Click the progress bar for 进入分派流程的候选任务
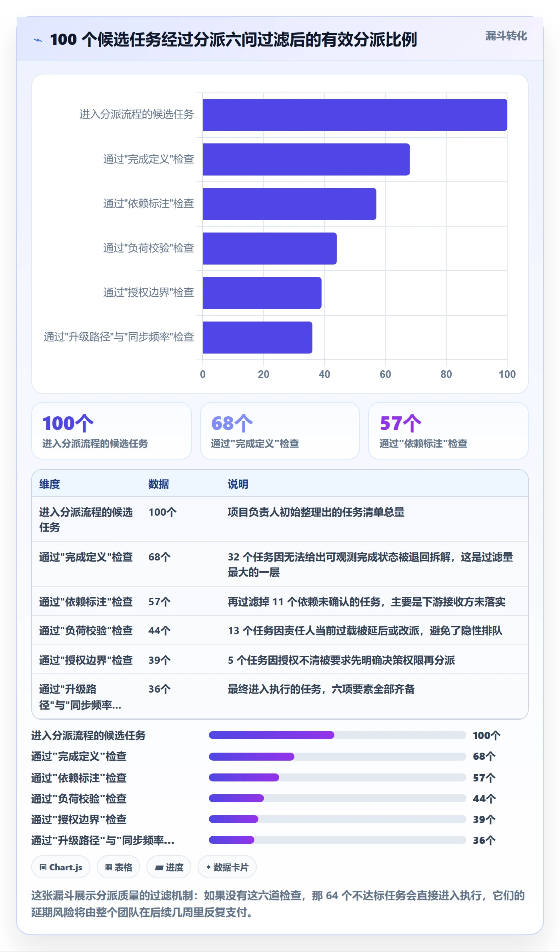 point(338,735)
